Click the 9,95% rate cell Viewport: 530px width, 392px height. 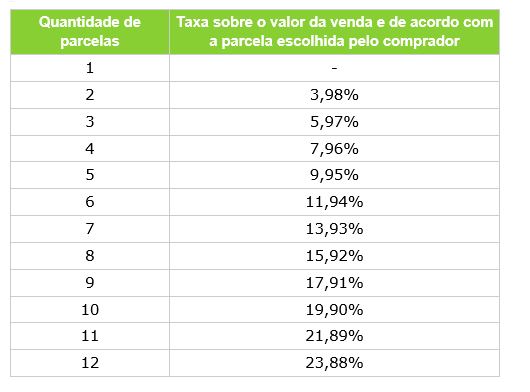(334, 175)
